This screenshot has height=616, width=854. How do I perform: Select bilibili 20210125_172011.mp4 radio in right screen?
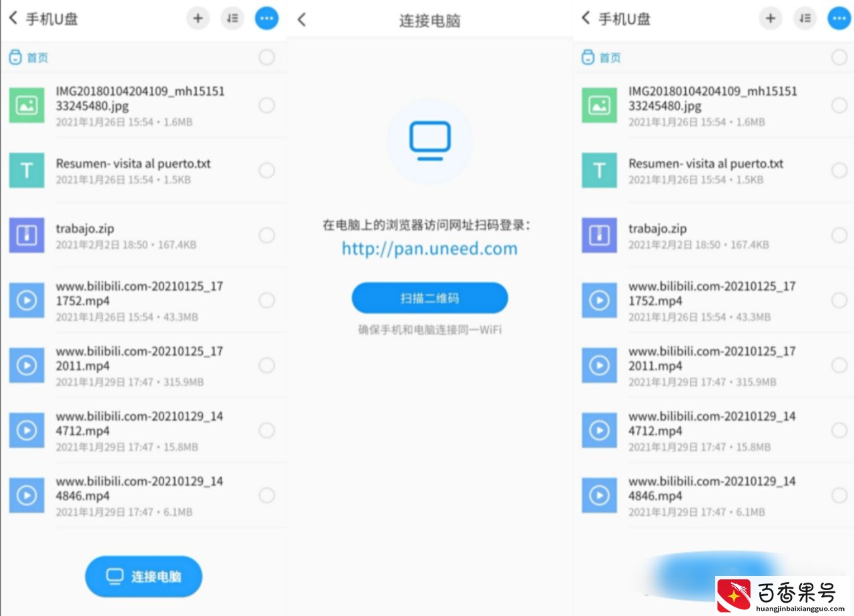pos(839,365)
